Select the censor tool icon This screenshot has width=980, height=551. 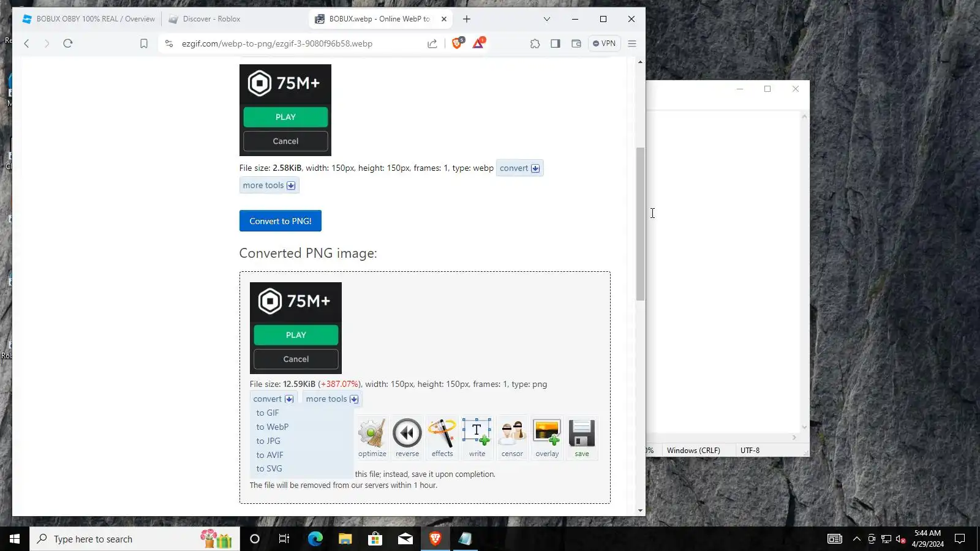click(512, 438)
